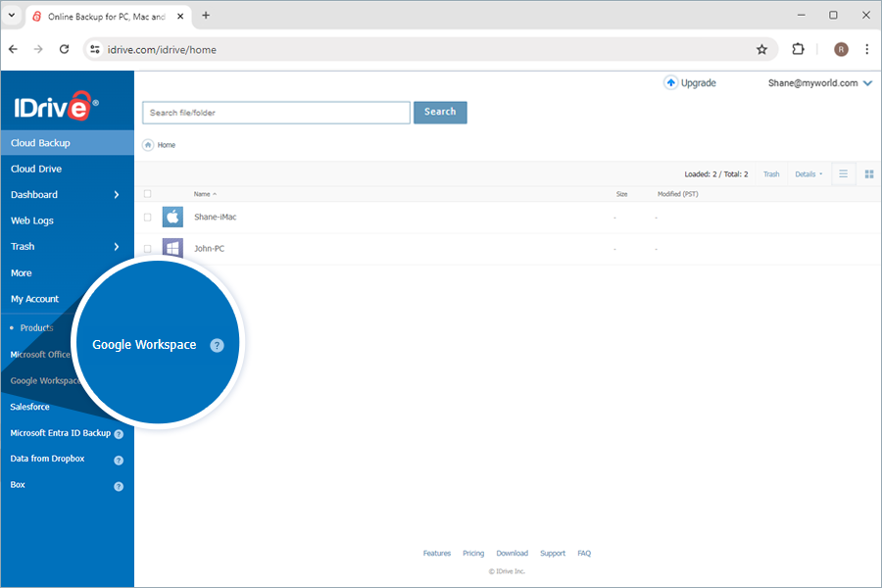Open the Pricing footer link

(473, 553)
